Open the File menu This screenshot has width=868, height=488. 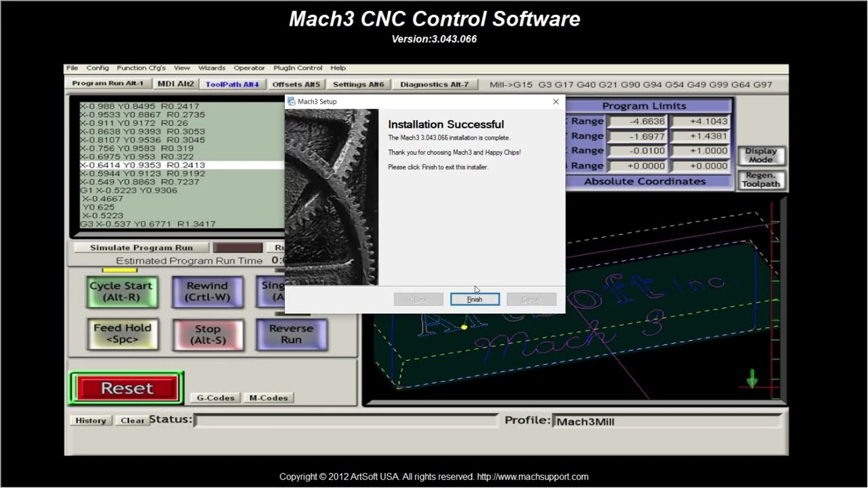72,68
